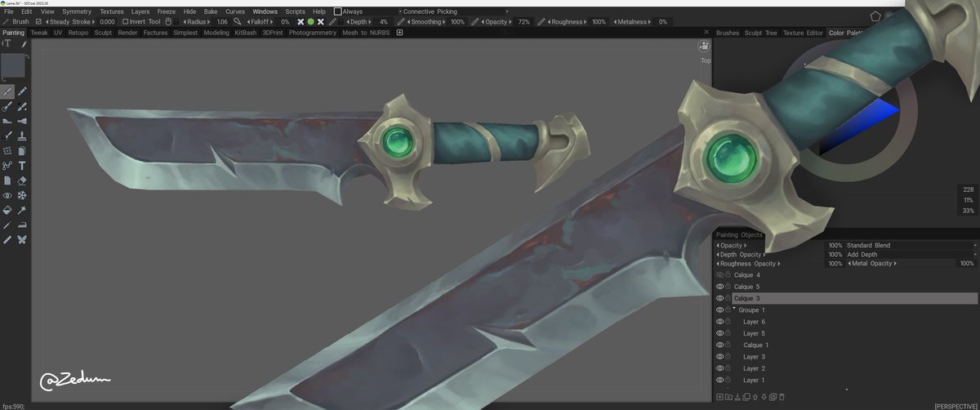This screenshot has width=980, height=410.
Task: Increase layer Opacity with right arrow
Action: tap(746, 245)
